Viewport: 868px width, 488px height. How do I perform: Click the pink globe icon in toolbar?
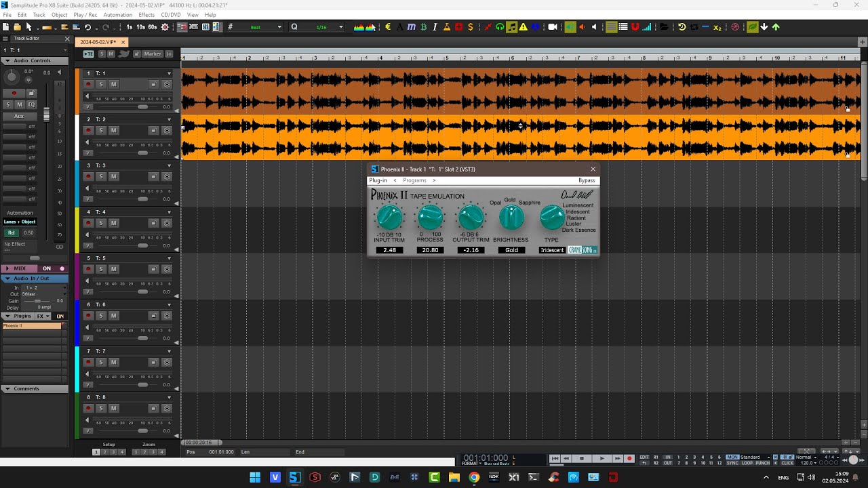coord(735,27)
